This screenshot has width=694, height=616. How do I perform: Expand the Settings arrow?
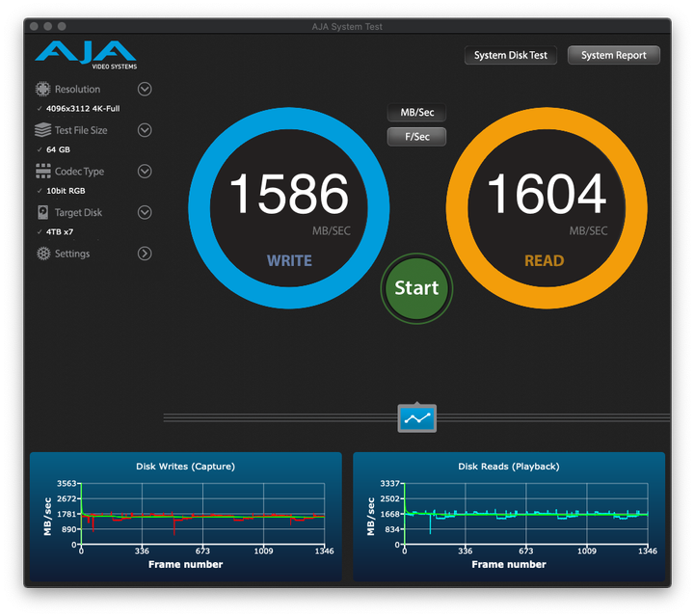pyautogui.click(x=145, y=254)
